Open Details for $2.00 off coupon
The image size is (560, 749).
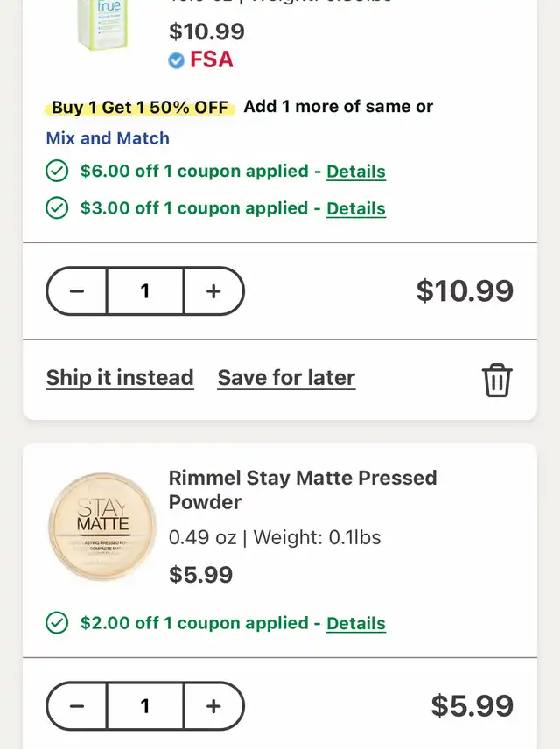tap(356, 623)
